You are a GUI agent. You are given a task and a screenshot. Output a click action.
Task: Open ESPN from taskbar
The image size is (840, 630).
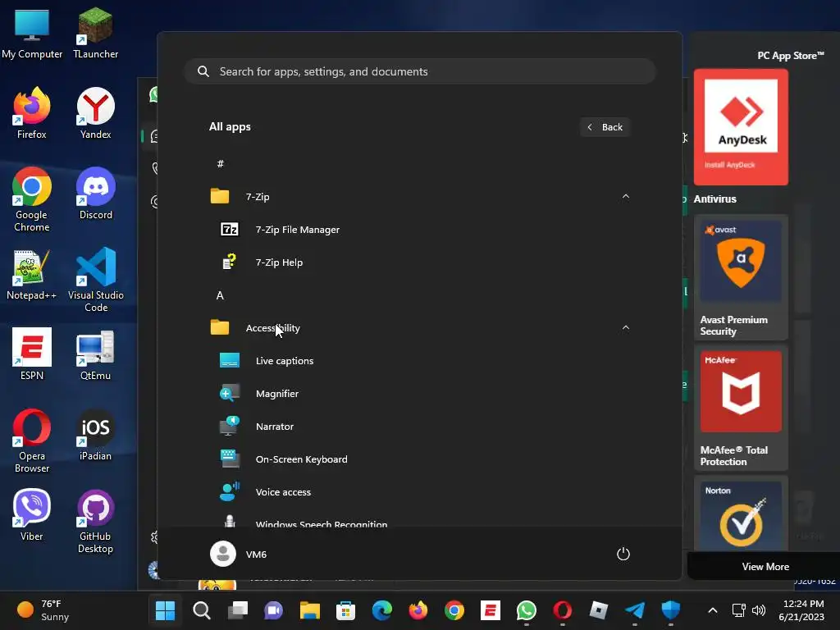[x=491, y=610]
